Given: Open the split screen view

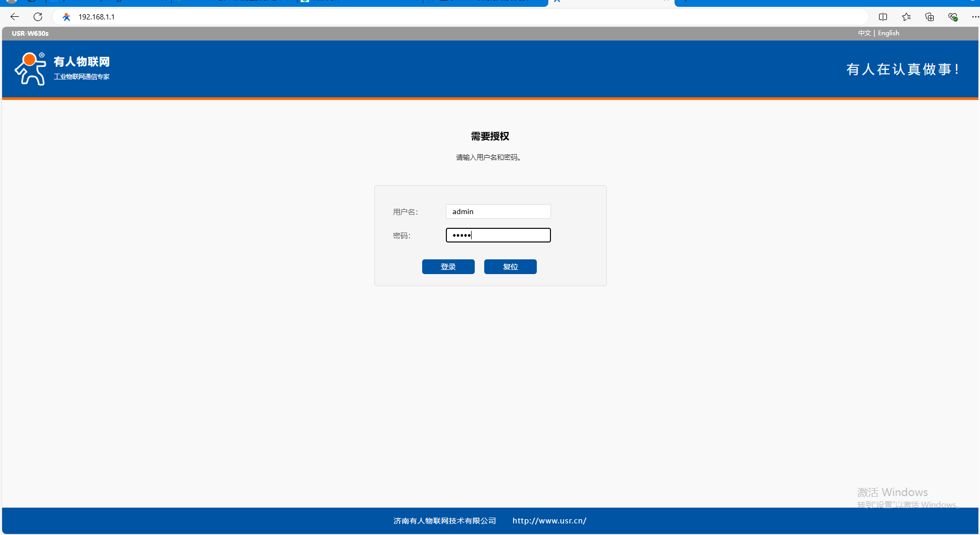Looking at the screenshot, I should pos(883,17).
